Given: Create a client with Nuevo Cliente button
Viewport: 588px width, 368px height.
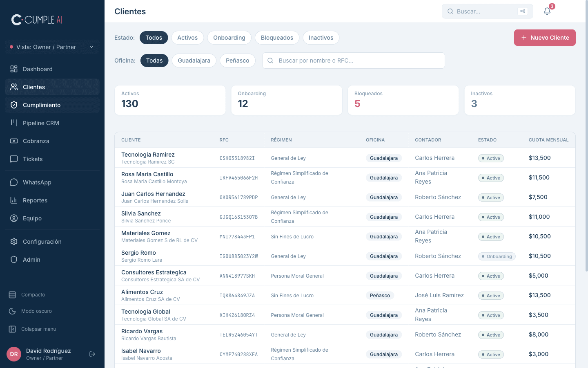Looking at the screenshot, I should [545, 37].
